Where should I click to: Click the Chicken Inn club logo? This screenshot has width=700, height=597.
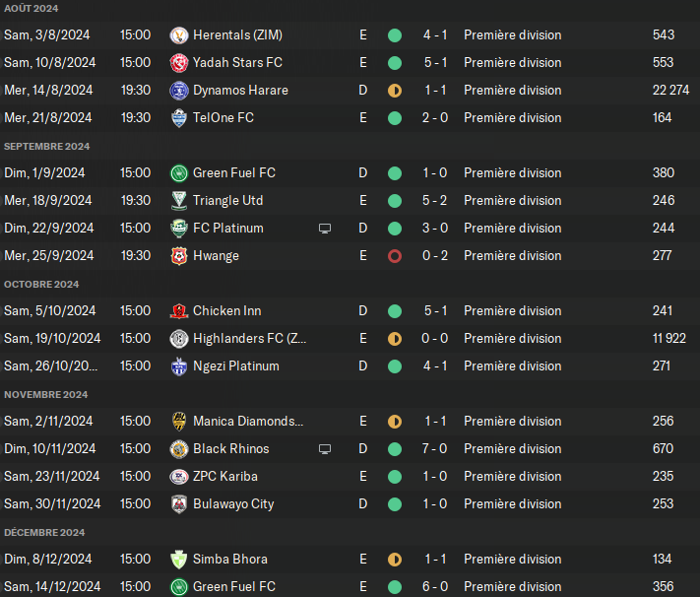click(179, 311)
